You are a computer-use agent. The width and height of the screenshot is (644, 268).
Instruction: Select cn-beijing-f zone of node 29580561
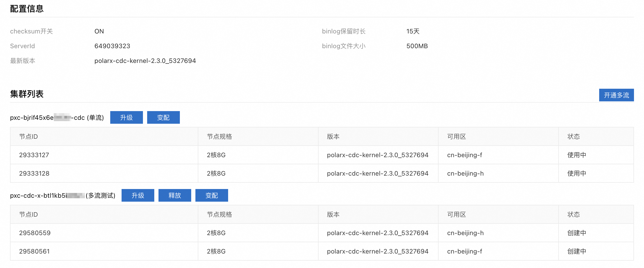pyautogui.click(x=465, y=251)
